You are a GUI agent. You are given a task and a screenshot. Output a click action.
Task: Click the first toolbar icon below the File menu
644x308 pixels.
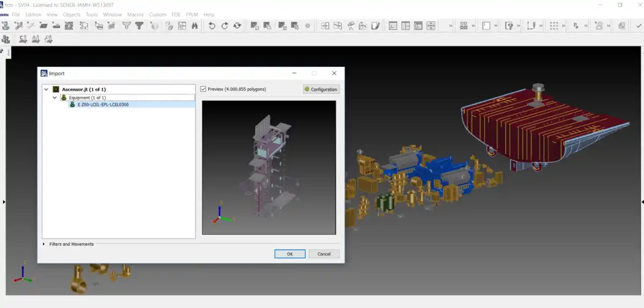pyautogui.click(x=5, y=26)
